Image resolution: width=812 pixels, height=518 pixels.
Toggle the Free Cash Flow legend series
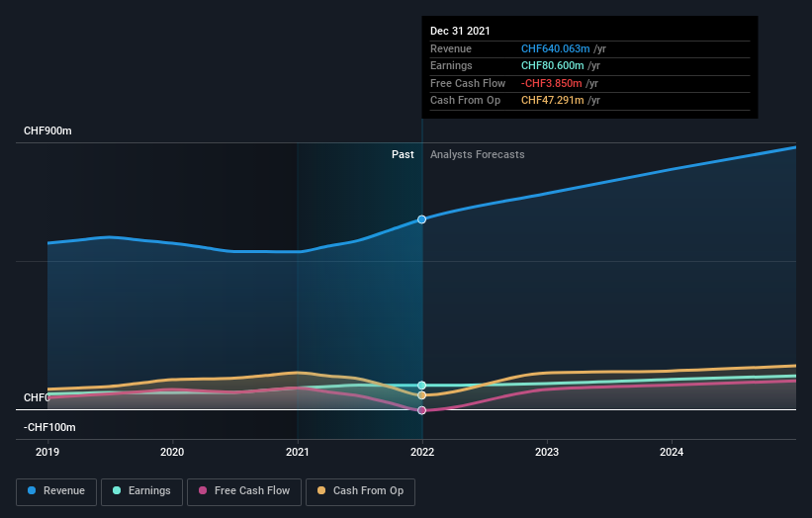tap(244, 491)
